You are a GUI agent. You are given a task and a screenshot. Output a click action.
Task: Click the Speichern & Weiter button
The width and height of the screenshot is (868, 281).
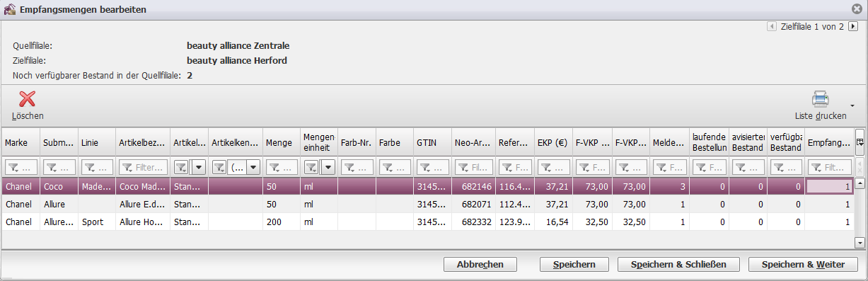(803, 264)
